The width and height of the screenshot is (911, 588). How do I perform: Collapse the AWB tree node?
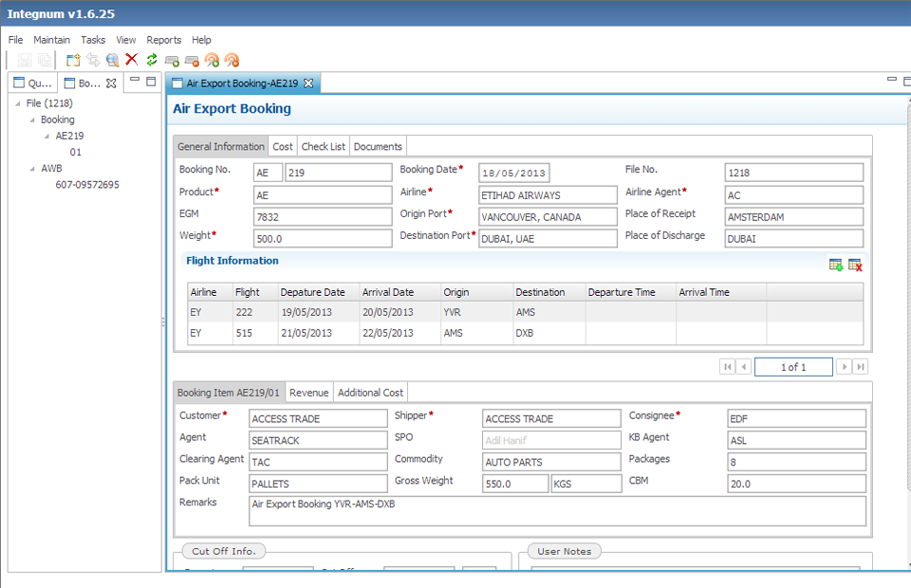pos(32,169)
